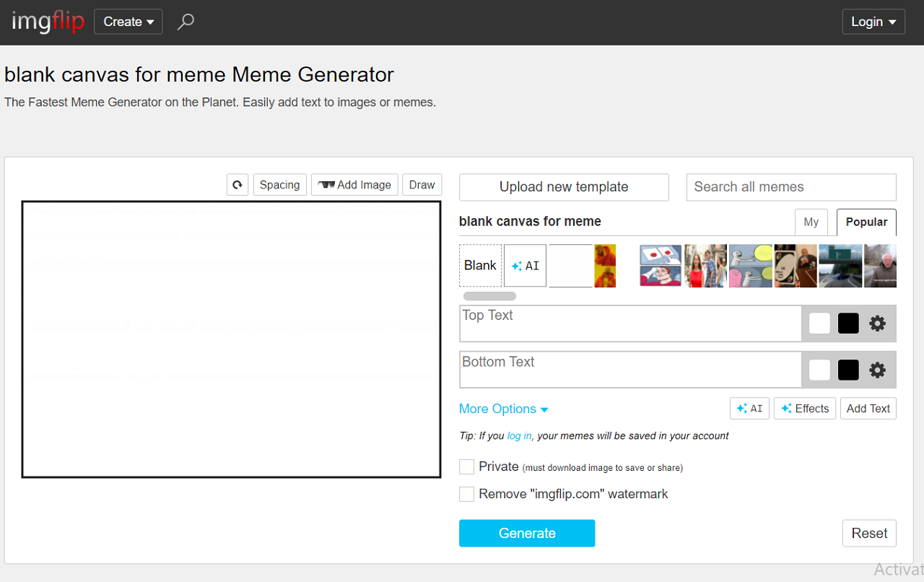Image resolution: width=924 pixels, height=582 pixels.
Task: Click the AI caption button
Action: (749, 408)
